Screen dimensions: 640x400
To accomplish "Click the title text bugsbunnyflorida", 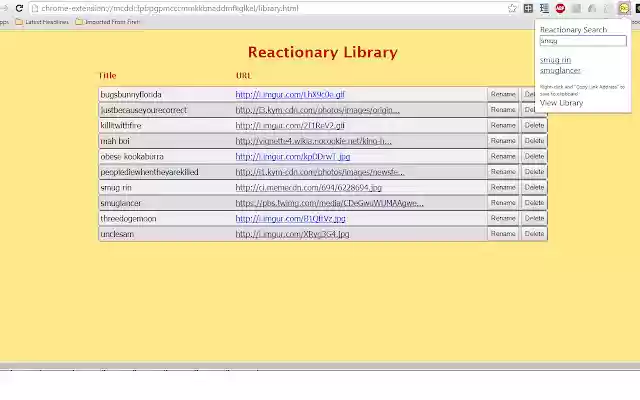I will tap(131, 95).
